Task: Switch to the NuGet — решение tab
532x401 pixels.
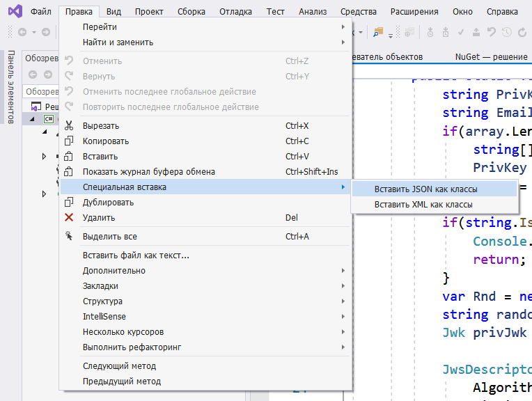Action: 491,56
